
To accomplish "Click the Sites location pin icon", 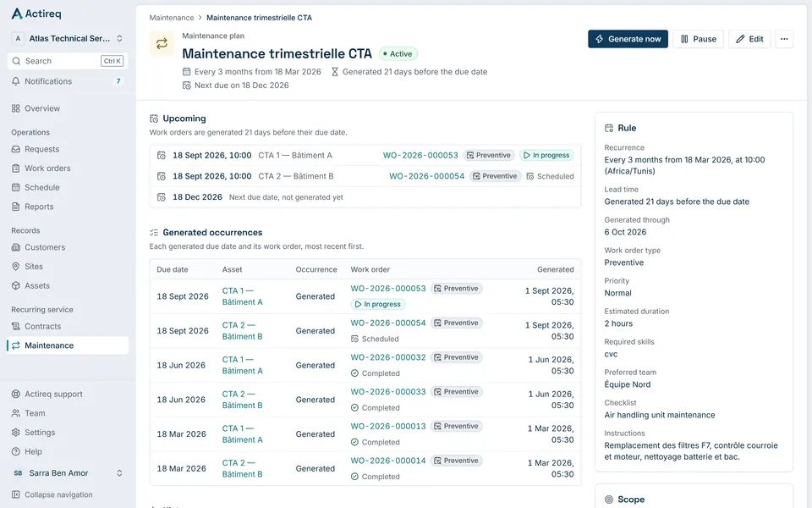I will pyautogui.click(x=16, y=267).
